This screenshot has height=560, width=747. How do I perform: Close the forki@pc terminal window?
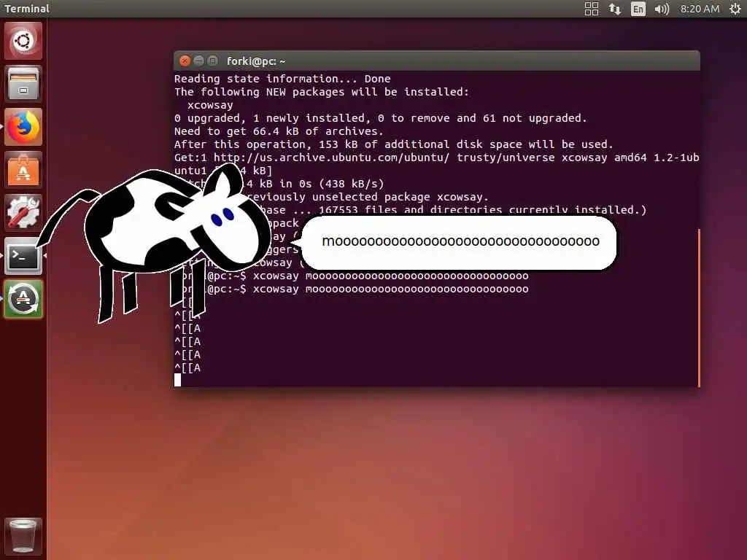(x=185, y=61)
